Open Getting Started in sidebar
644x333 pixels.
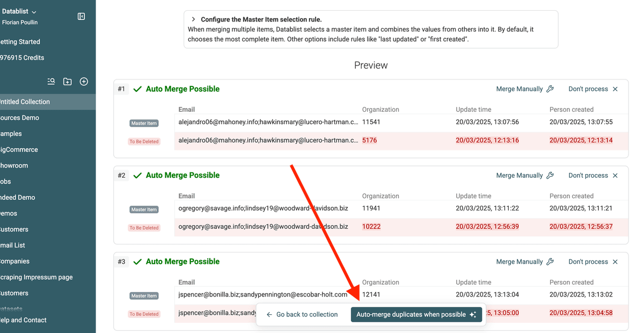(20, 42)
